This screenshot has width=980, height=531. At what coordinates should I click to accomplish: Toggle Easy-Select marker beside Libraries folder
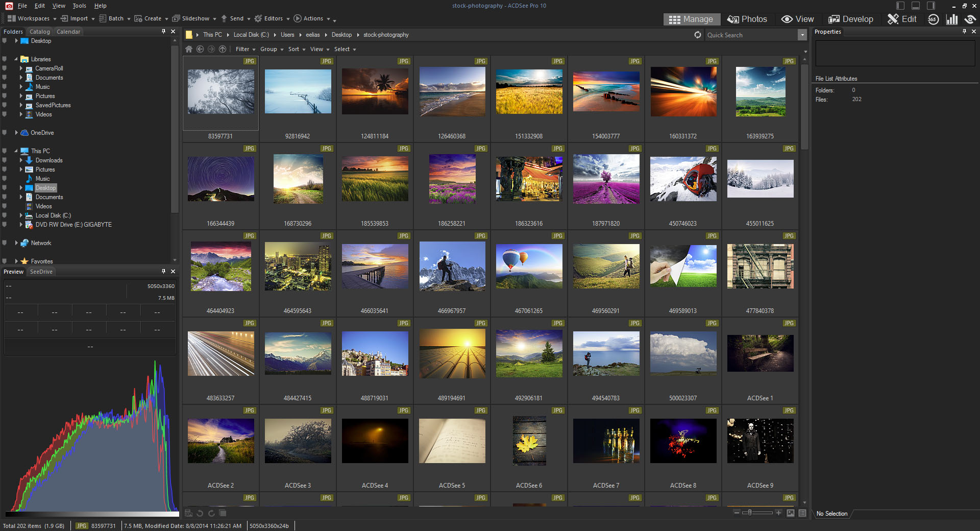[x=5, y=59]
